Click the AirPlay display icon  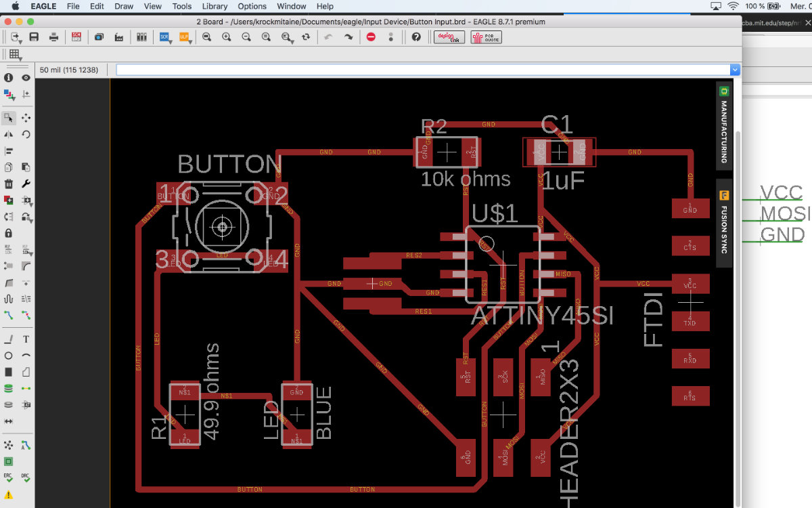[717, 6]
